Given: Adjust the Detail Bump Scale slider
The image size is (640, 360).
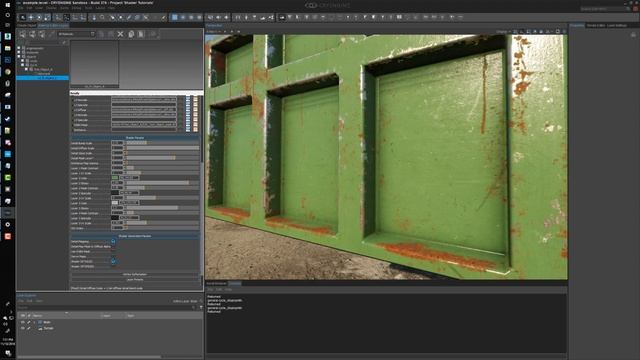Looking at the screenshot, I should point(162,143).
